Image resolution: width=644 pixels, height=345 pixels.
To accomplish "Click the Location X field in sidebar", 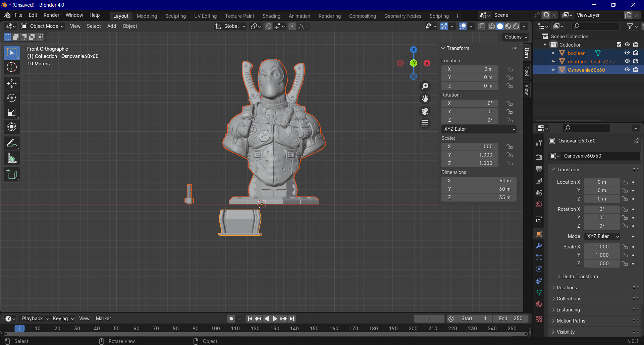I will pyautogui.click(x=470, y=69).
